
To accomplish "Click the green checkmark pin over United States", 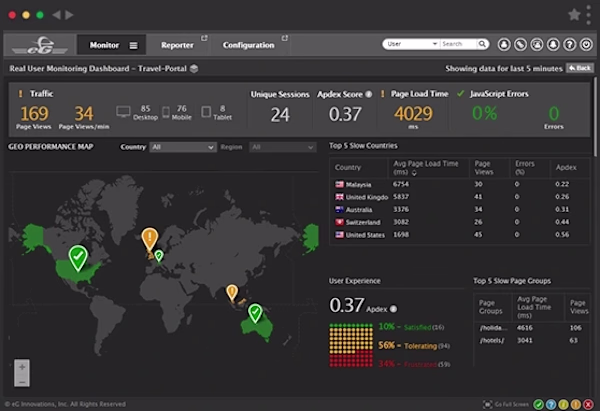I will pyautogui.click(x=78, y=258).
